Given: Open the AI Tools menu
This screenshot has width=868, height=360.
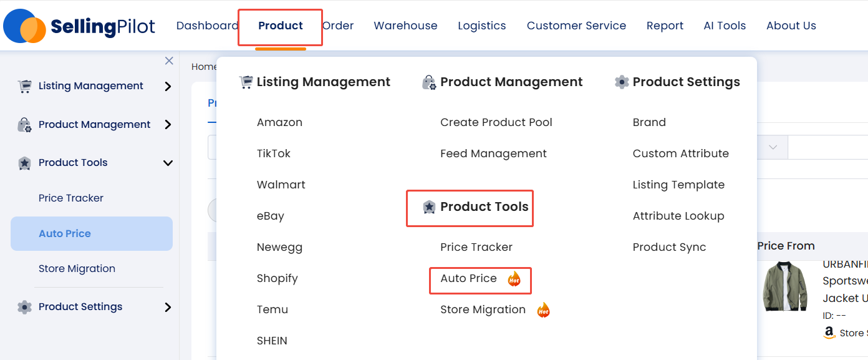Looking at the screenshot, I should coord(725,26).
